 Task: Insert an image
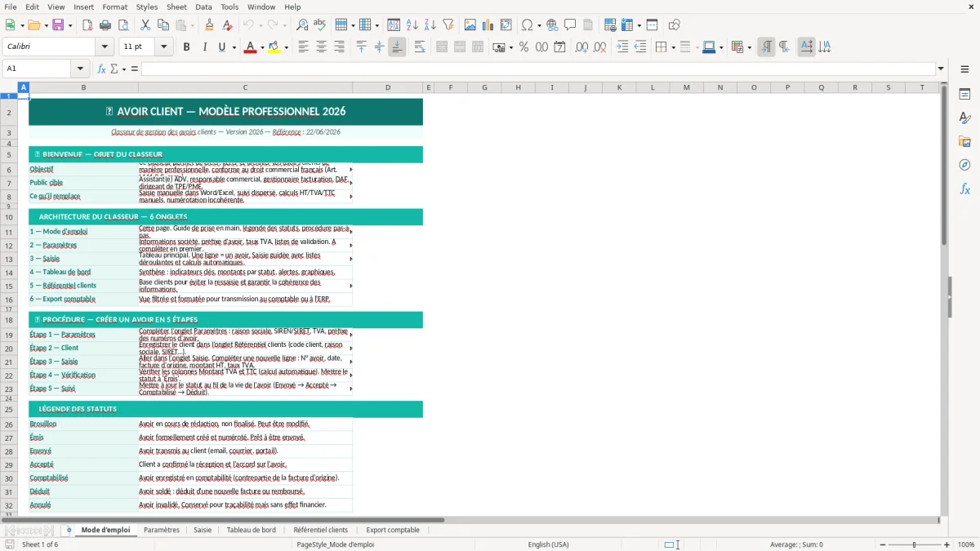point(471,25)
